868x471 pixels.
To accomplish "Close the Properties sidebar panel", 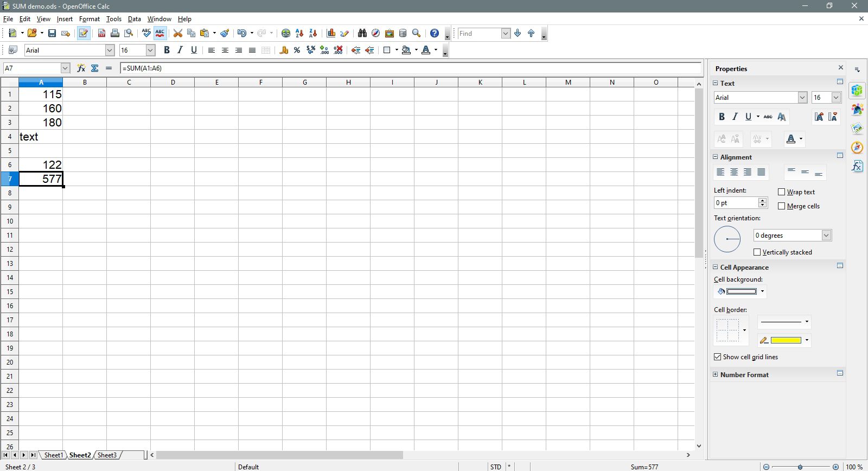I will pyautogui.click(x=841, y=68).
